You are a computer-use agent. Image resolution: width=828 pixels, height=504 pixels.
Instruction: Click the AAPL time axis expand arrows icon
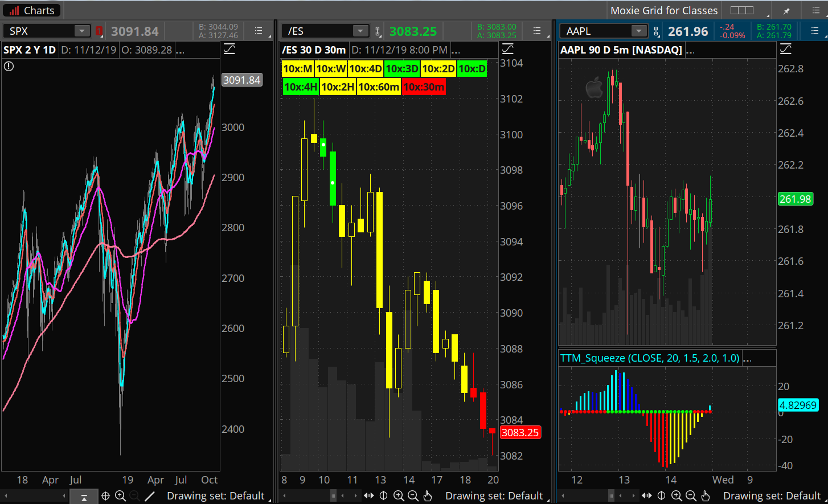click(x=647, y=496)
